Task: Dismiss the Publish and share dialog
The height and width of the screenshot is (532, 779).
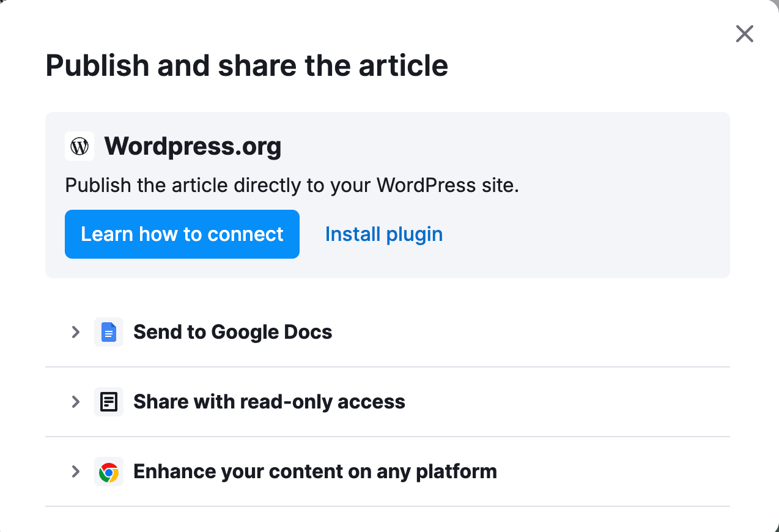Action: (x=744, y=34)
